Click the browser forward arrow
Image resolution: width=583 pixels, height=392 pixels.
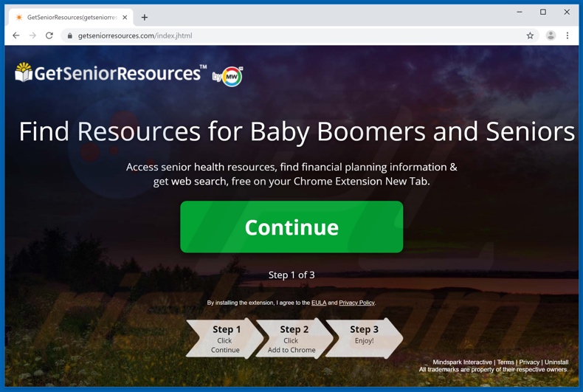coord(32,35)
